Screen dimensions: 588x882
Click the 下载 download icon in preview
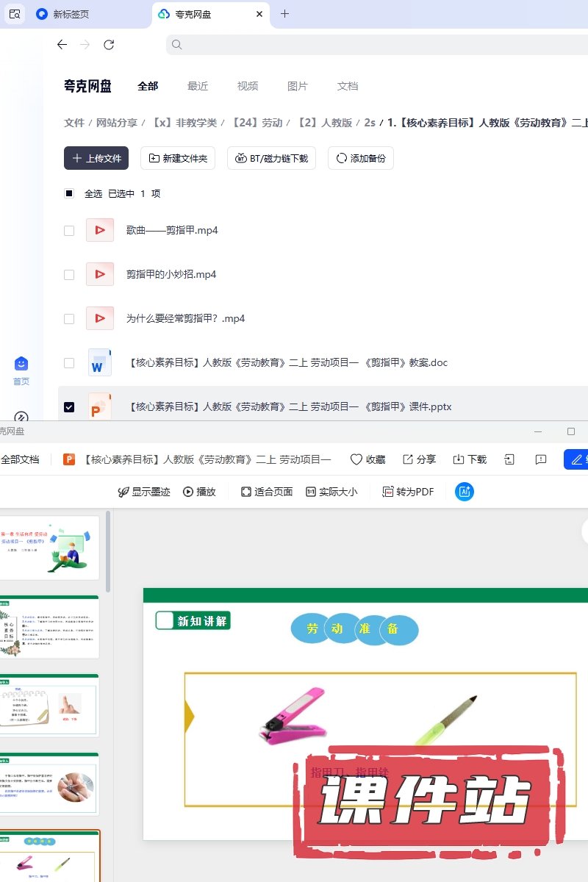tap(459, 459)
